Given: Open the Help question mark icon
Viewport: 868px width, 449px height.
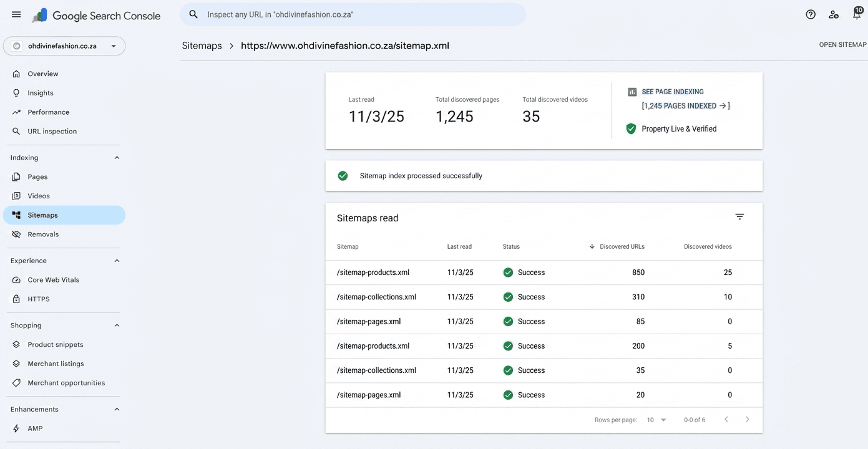Looking at the screenshot, I should (811, 14).
